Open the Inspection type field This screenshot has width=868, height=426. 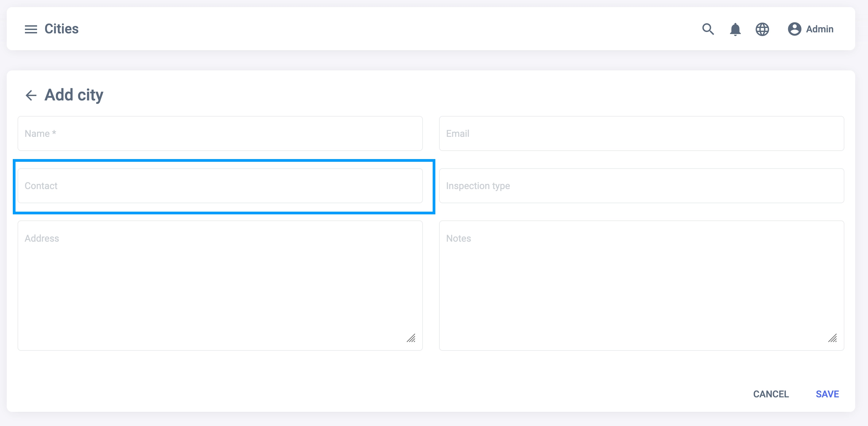point(641,186)
